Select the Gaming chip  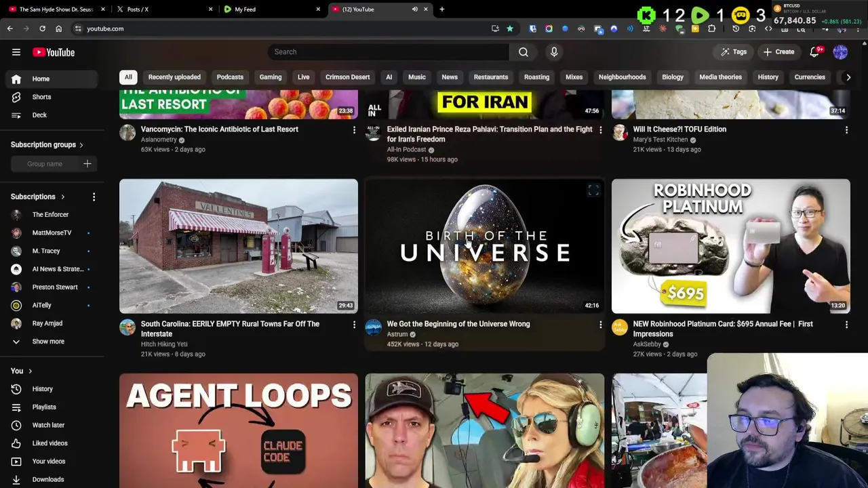click(270, 77)
